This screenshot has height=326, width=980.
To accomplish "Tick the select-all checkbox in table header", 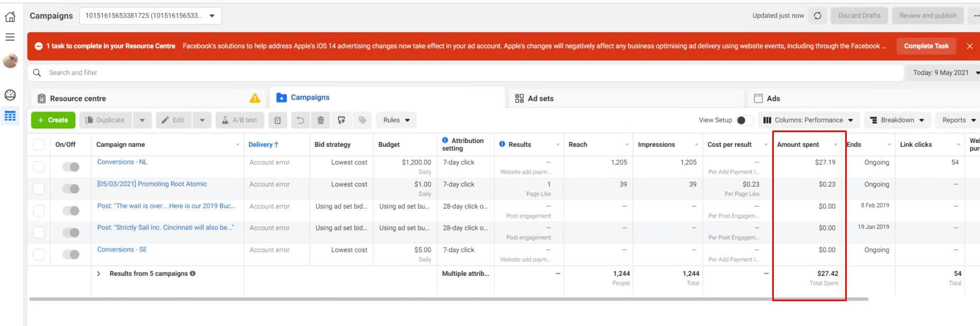I will [39, 145].
